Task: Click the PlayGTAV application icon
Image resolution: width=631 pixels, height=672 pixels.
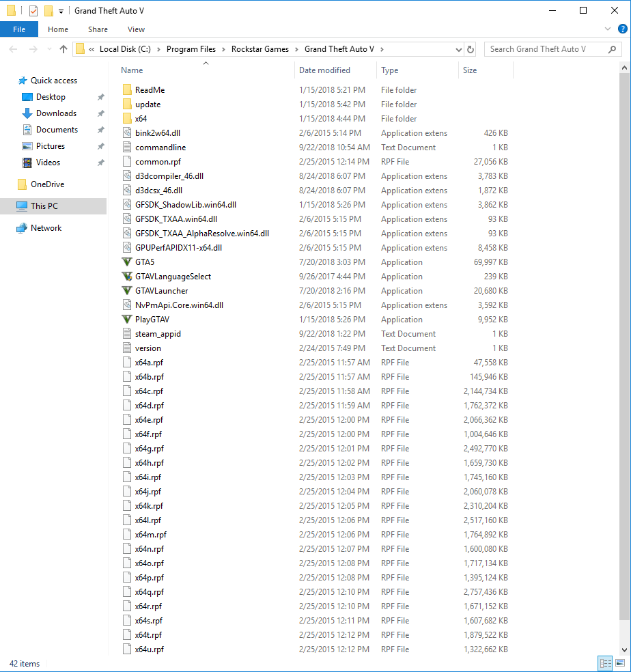Action: pos(127,320)
